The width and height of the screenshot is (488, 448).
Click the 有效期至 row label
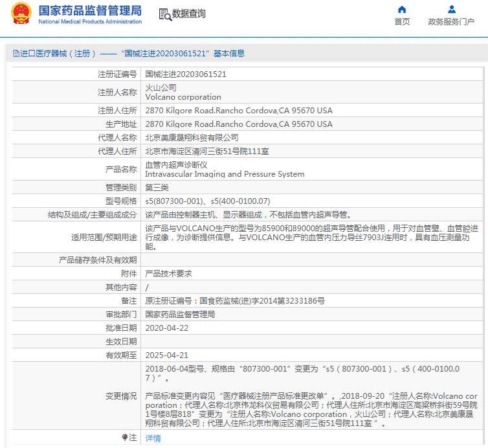(121, 355)
